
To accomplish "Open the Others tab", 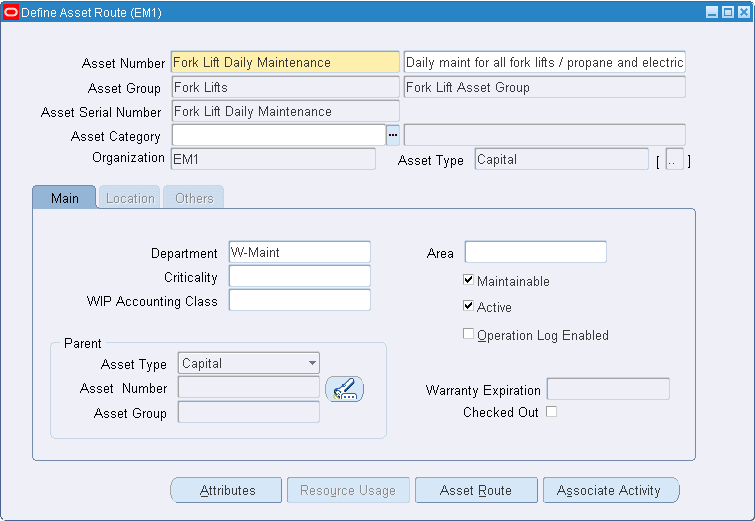I will [194, 198].
